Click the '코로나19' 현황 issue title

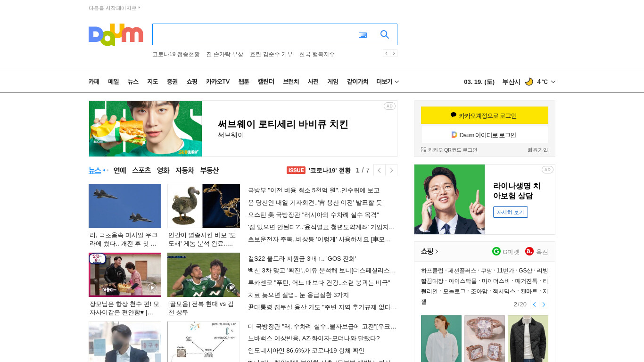pos(330,170)
